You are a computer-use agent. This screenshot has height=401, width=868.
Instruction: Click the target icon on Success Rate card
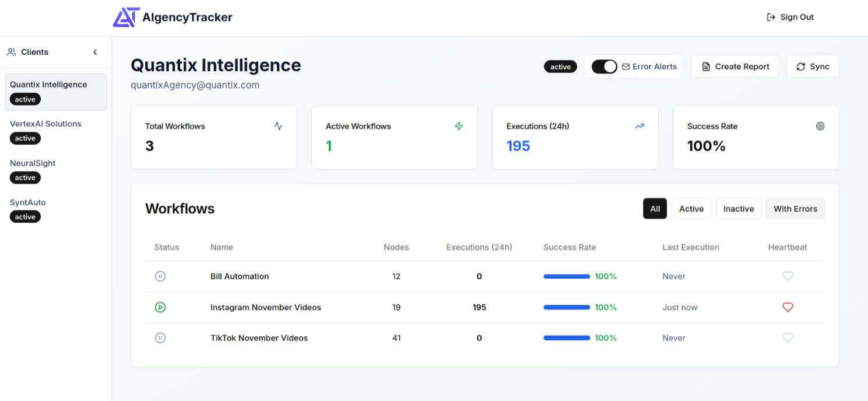pos(821,125)
